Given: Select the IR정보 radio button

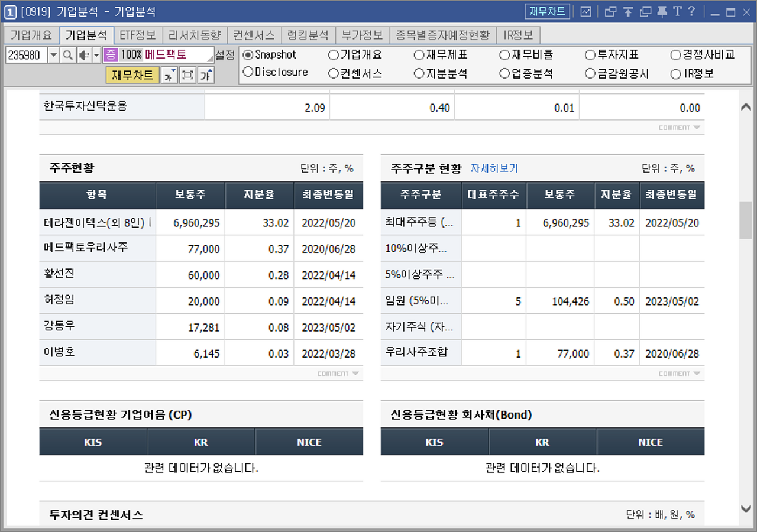Looking at the screenshot, I should pos(676,74).
